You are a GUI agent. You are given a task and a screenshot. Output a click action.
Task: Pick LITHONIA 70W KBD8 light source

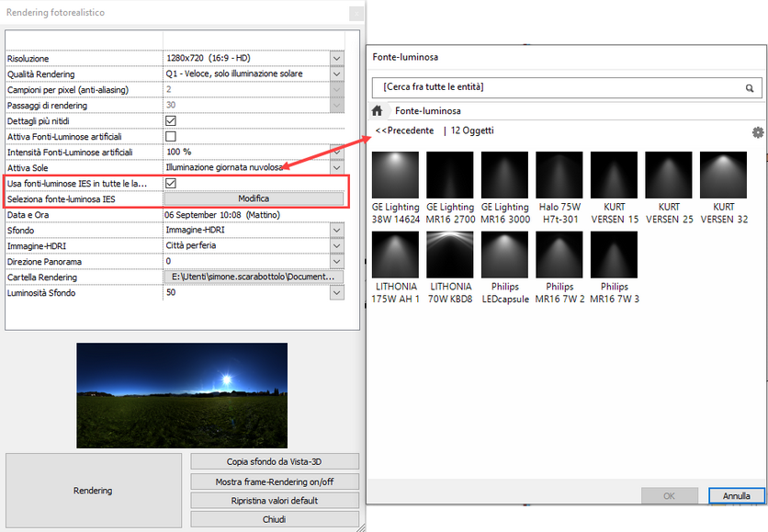point(450,267)
